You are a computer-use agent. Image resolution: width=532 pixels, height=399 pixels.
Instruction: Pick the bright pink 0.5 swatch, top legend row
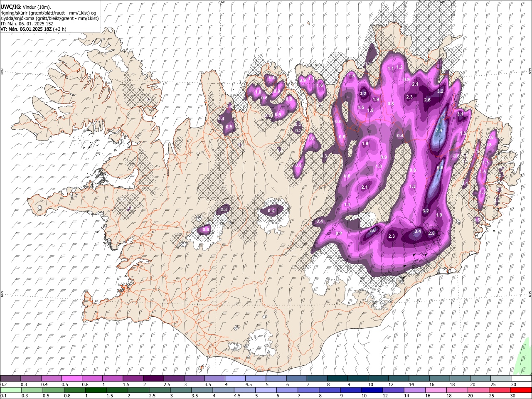pyautogui.click(x=71, y=378)
